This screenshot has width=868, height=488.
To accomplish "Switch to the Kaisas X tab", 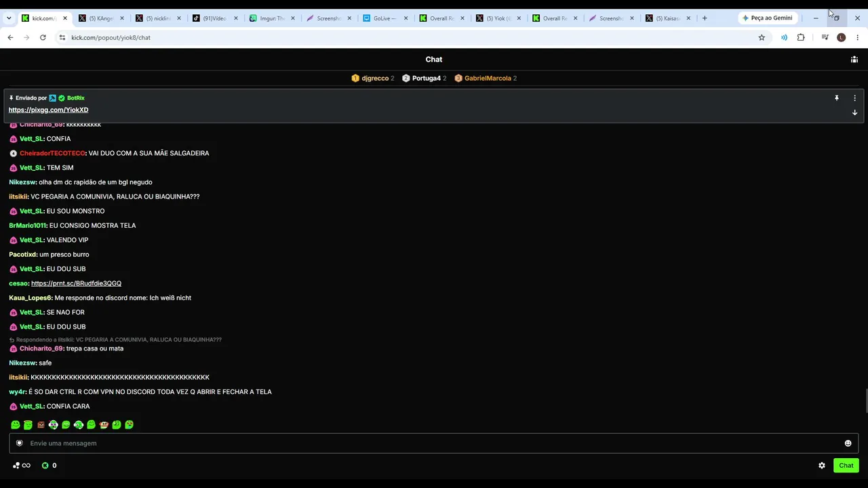I will (668, 18).
